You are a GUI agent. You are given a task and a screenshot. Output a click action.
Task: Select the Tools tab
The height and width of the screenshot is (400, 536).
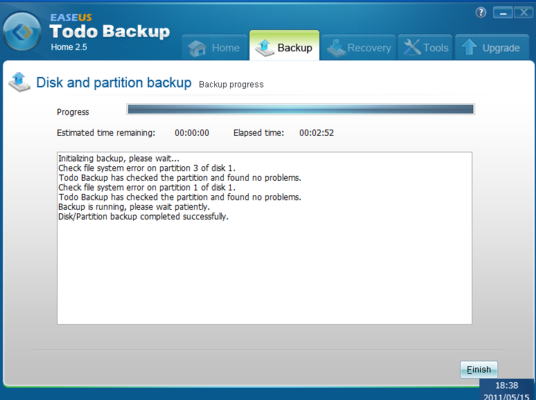pyautogui.click(x=425, y=48)
